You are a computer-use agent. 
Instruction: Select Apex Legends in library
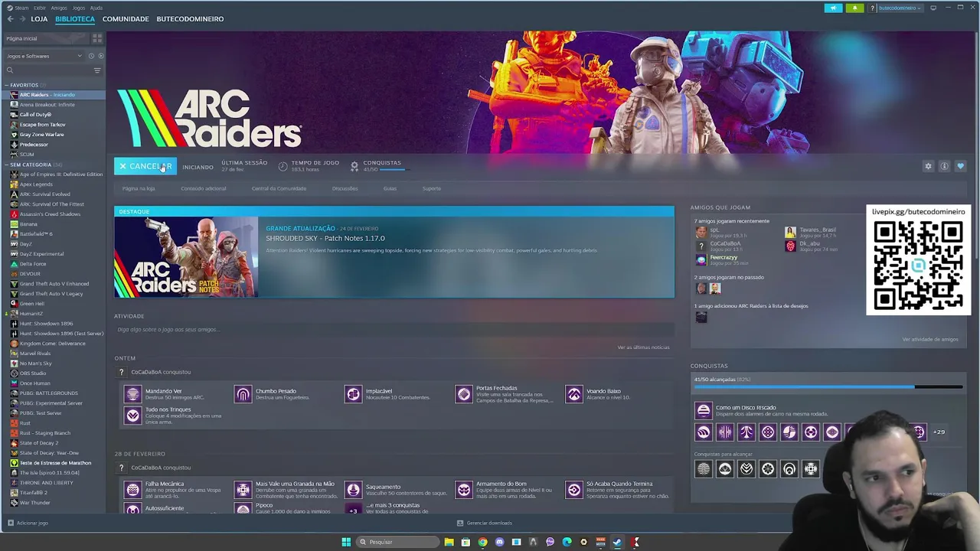36,184
